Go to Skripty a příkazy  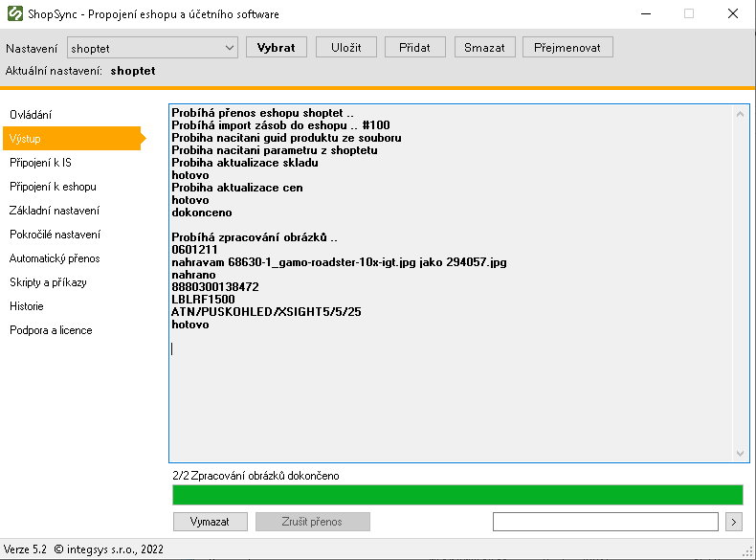[48, 282]
